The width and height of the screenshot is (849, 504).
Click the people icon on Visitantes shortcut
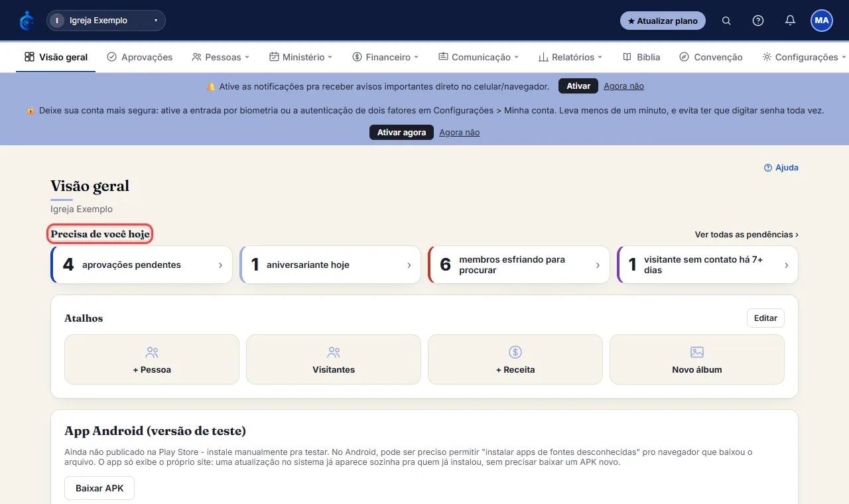(x=334, y=352)
